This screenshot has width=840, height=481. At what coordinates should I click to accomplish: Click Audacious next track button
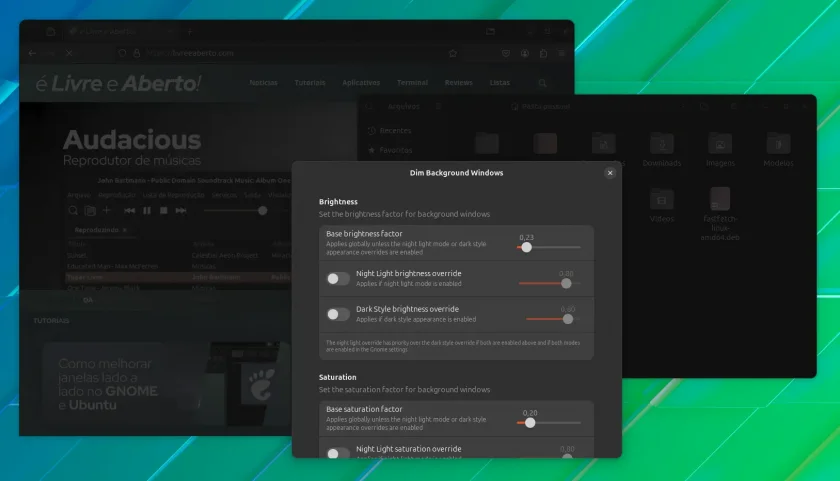(x=181, y=211)
